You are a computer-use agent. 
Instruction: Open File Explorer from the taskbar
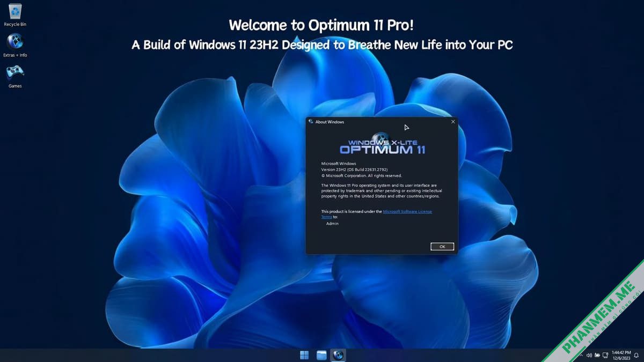pos(321,355)
